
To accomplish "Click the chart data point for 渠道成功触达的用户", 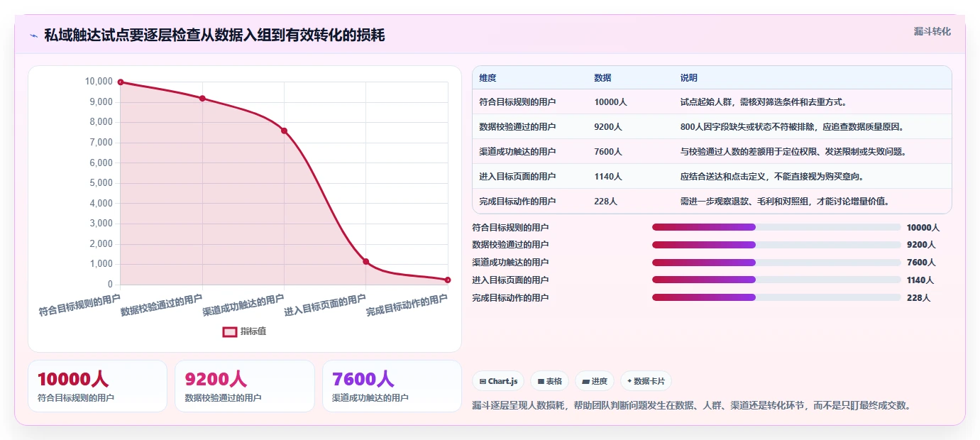I will [284, 131].
